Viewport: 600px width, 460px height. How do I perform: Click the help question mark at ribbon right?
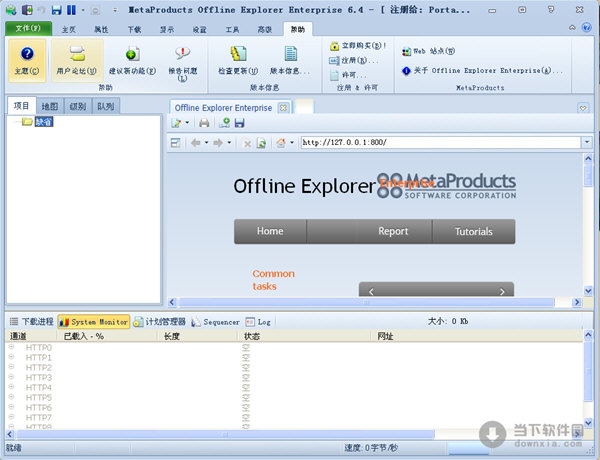click(x=586, y=28)
